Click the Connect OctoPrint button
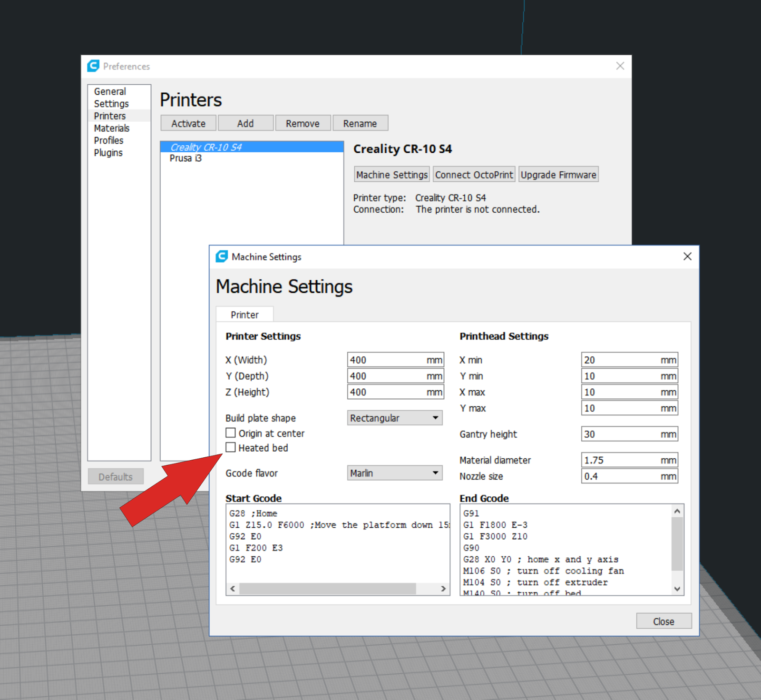Viewport: 761px width, 700px height. pos(474,175)
